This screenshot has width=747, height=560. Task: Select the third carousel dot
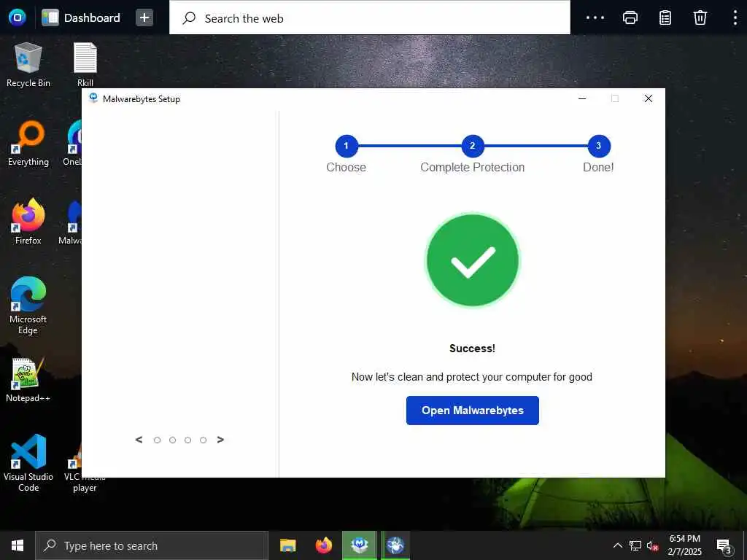click(x=187, y=440)
